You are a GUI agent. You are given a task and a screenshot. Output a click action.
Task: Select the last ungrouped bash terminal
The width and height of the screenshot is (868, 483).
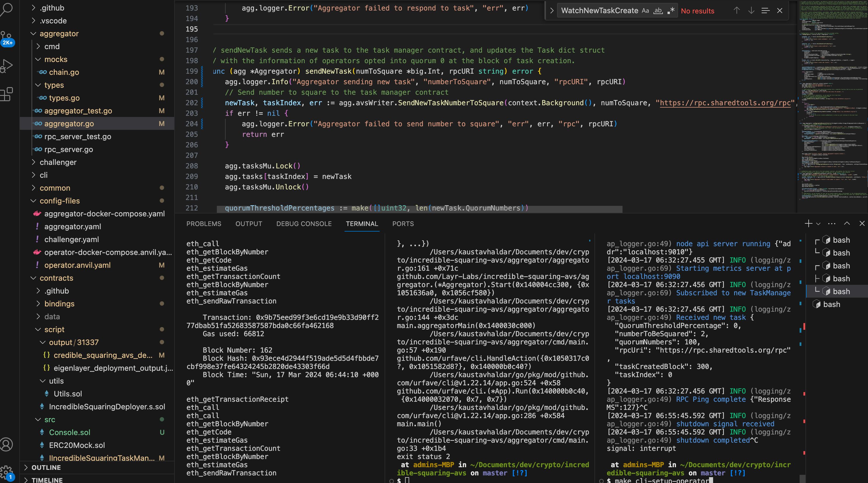837,304
